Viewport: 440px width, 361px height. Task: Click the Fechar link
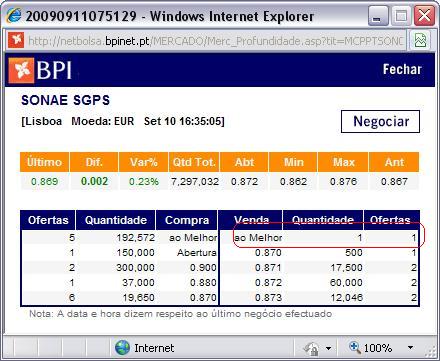click(402, 69)
